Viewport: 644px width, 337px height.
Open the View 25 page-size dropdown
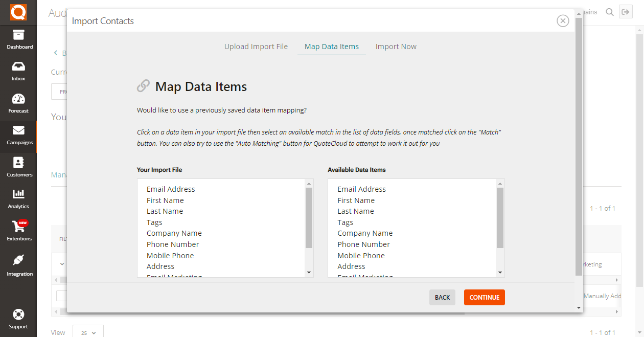click(88, 332)
